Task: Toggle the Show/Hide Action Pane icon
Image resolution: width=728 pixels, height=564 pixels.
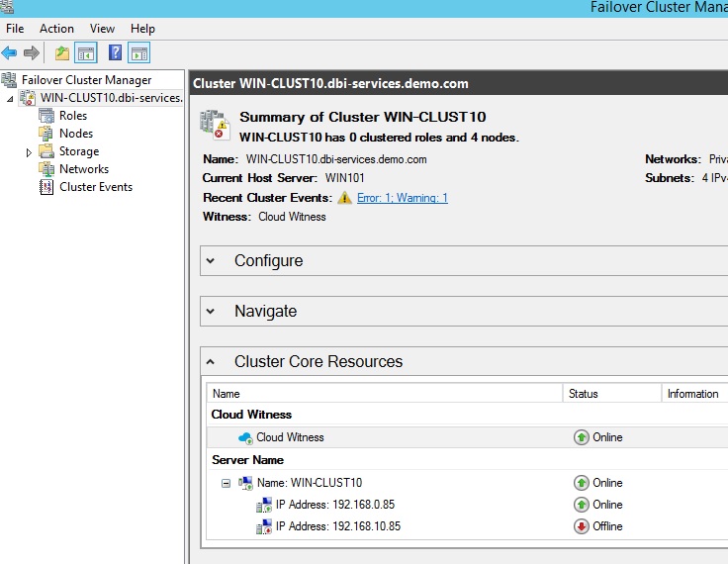Action: click(x=139, y=53)
